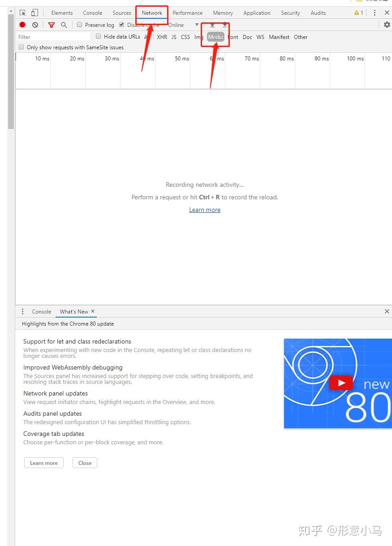Click the Learn more button in What's New

coord(44,463)
